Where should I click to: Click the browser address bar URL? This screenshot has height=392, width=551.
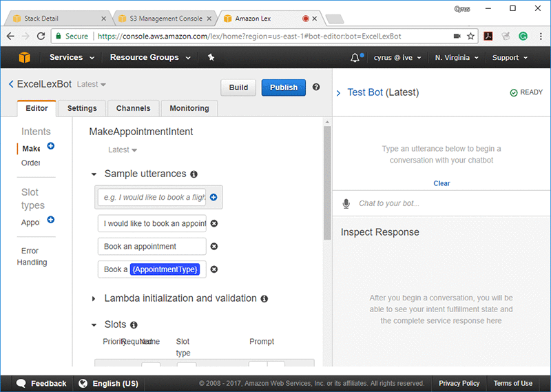[x=249, y=37]
